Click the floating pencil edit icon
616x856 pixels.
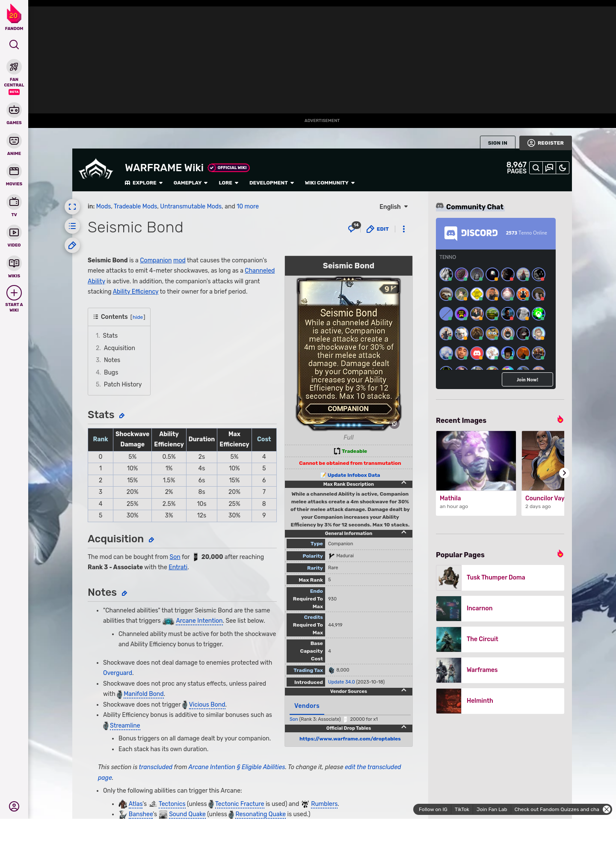pyautogui.click(x=72, y=246)
